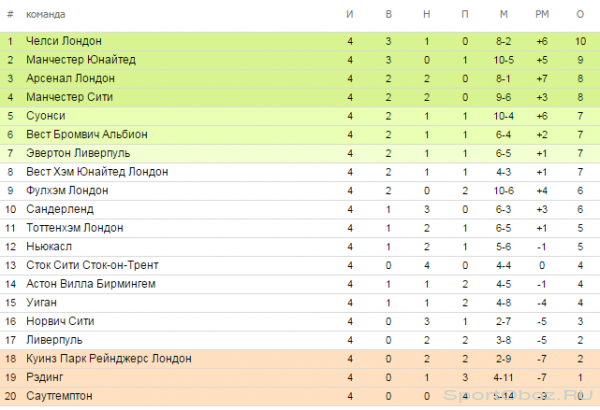The height and width of the screenshot is (410, 600).
Task: Click the Сандерленд team name
Action: [60, 209]
